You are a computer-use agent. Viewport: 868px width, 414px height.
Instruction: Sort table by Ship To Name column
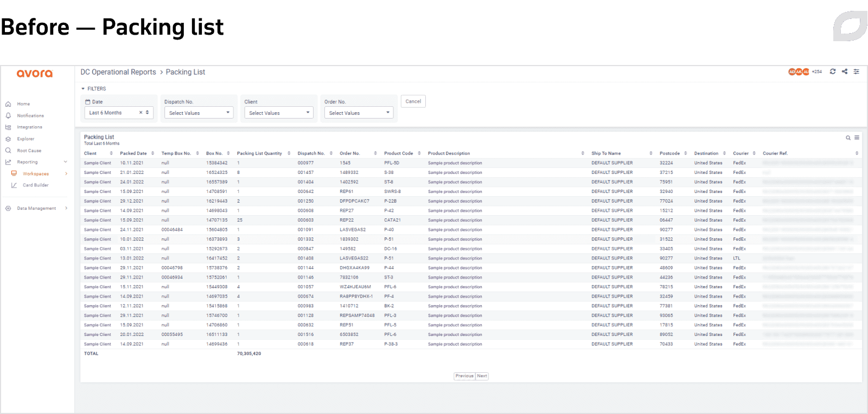(651, 153)
